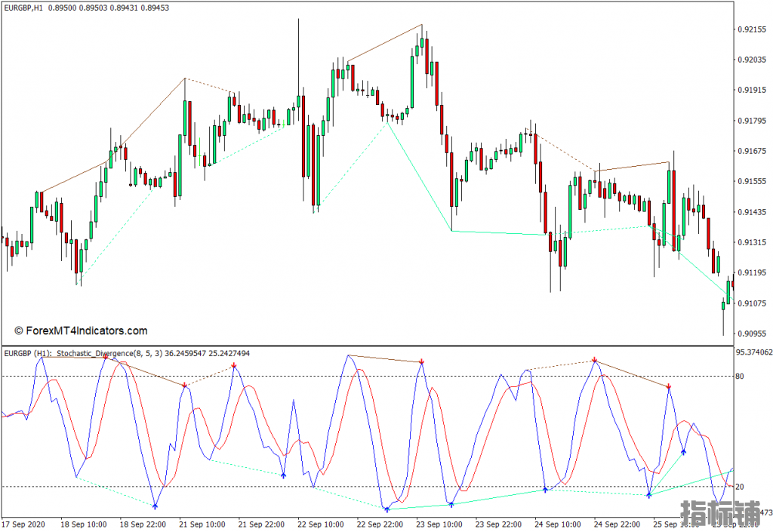The image size is (773, 532).
Task: Click the 22 Sep 10:00 time label
Action: [x=320, y=524]
